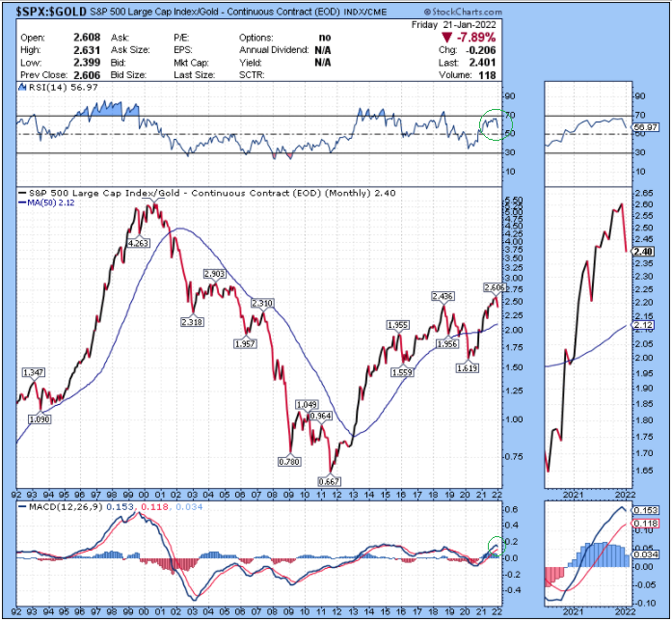Click the 2.318 price annotation
This screenshot has height=621, width=672.
tap(192, 322)
